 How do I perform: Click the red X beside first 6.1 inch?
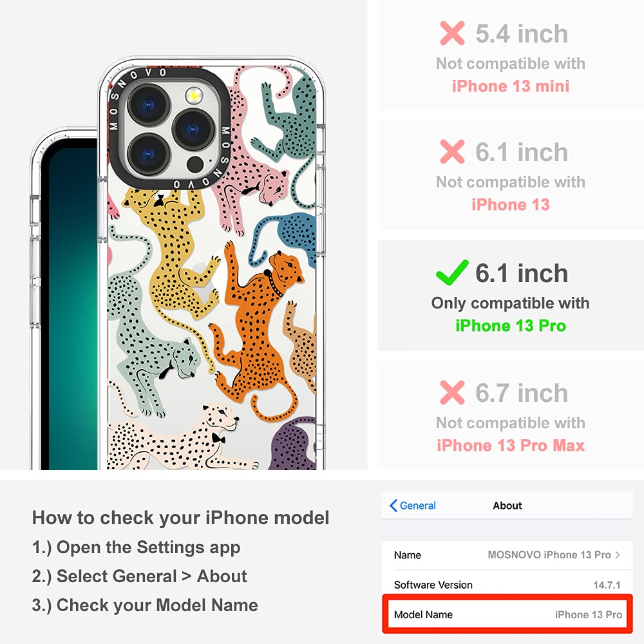tap(452, 151)
